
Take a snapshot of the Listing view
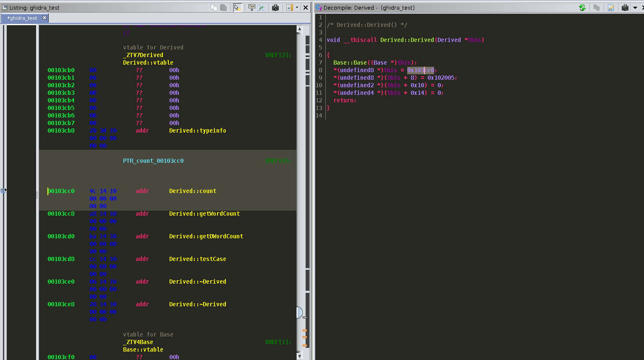click(275, 8)
